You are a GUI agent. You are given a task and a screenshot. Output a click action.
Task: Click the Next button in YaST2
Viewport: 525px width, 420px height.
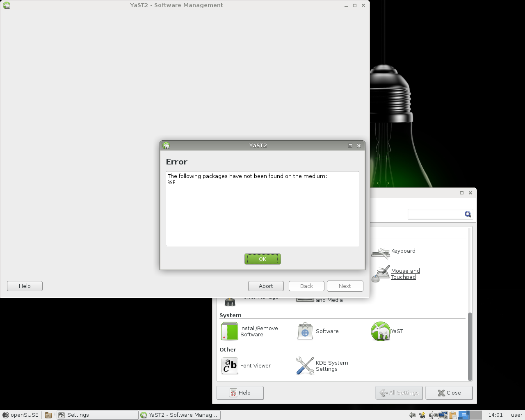tap(345, 286)
